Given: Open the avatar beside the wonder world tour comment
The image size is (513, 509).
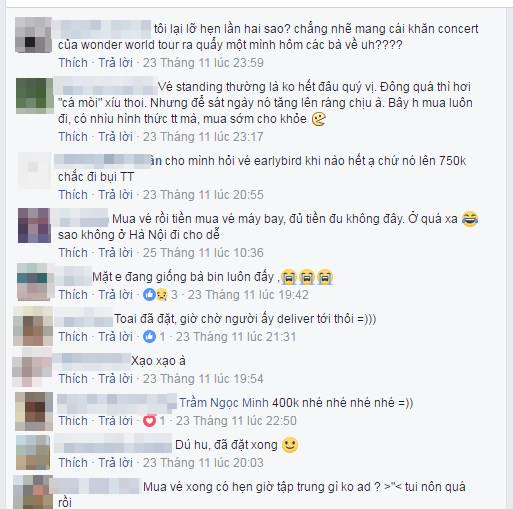Looking at the screenshot, I should 33,35.
